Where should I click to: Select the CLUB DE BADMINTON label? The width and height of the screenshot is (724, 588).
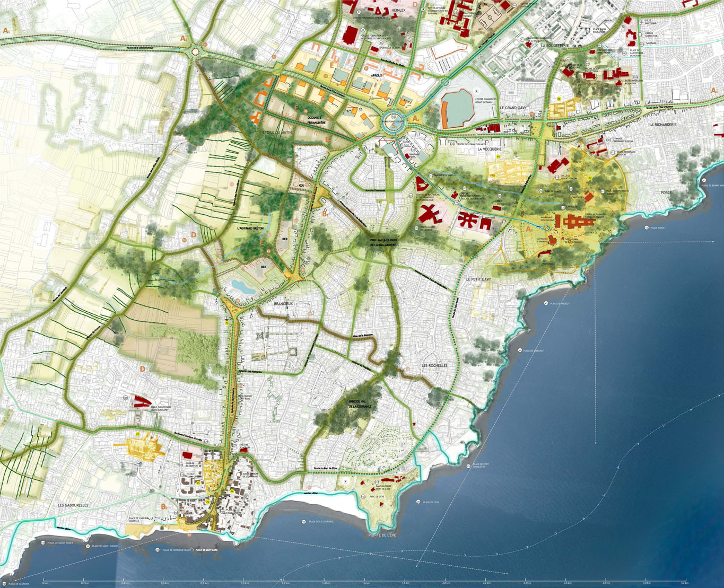point(190,464)
